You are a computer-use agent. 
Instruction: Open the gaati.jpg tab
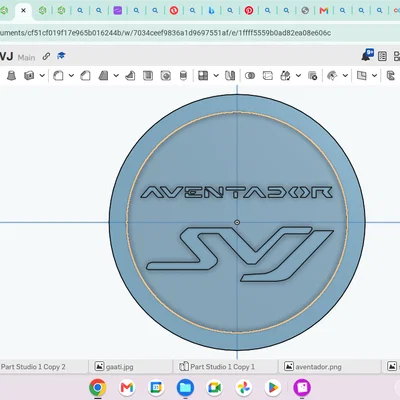(131, 367)
